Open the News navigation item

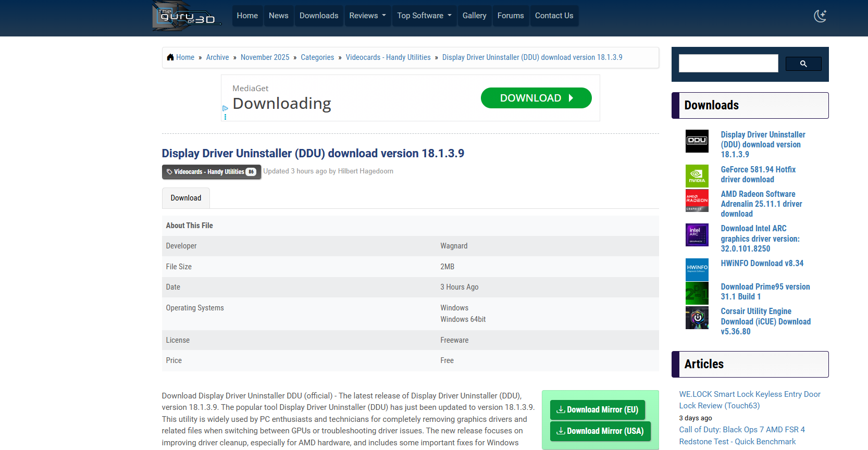[x=279, y=16]
